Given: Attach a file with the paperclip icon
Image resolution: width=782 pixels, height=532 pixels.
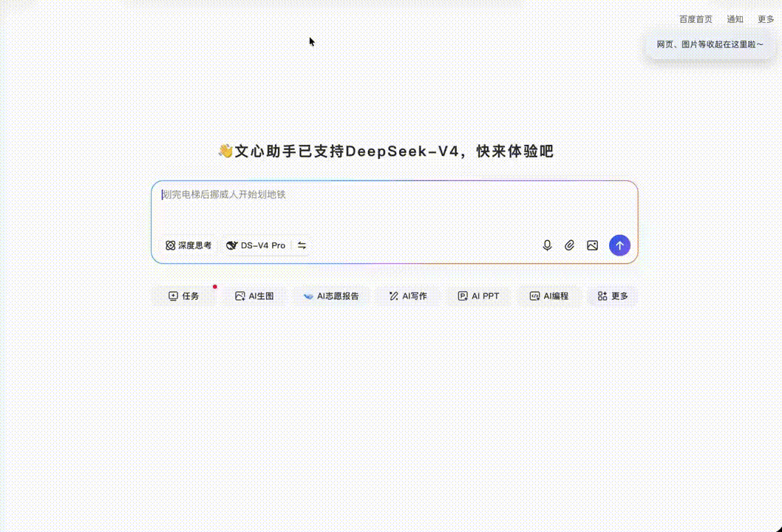Looking at the screenshot, I should click(x=570, y=245).
